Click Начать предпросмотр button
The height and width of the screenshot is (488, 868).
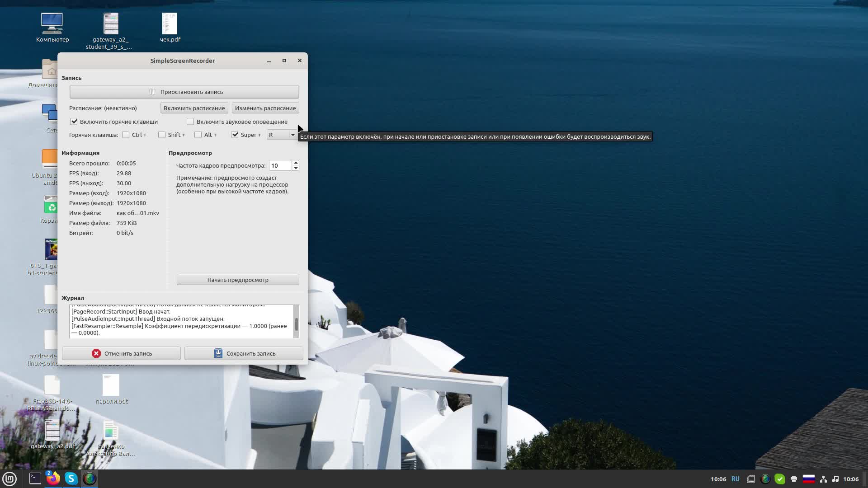(238, 280)
